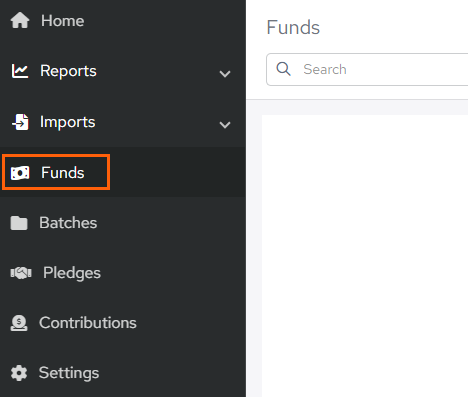Image resolution: width=468 pixels, height=397 pixels.
Task: Click the Reports line chart icon
Action: pos(20,71)
